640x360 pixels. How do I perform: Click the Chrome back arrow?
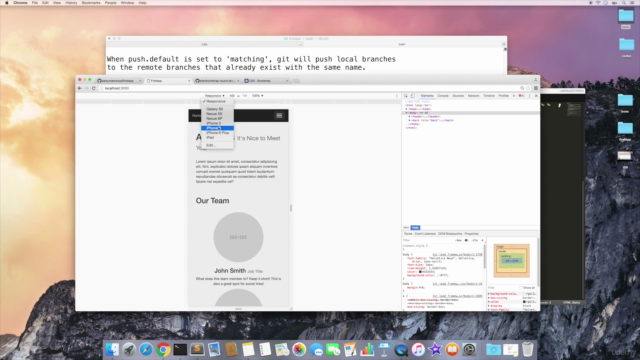coord(80,88)
